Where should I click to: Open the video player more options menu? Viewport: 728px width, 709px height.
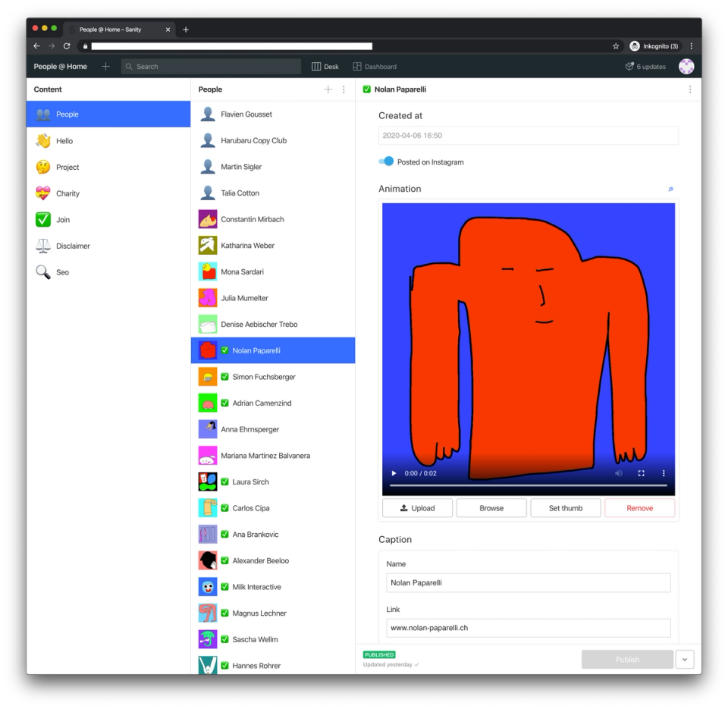click(x=664, y=473)
